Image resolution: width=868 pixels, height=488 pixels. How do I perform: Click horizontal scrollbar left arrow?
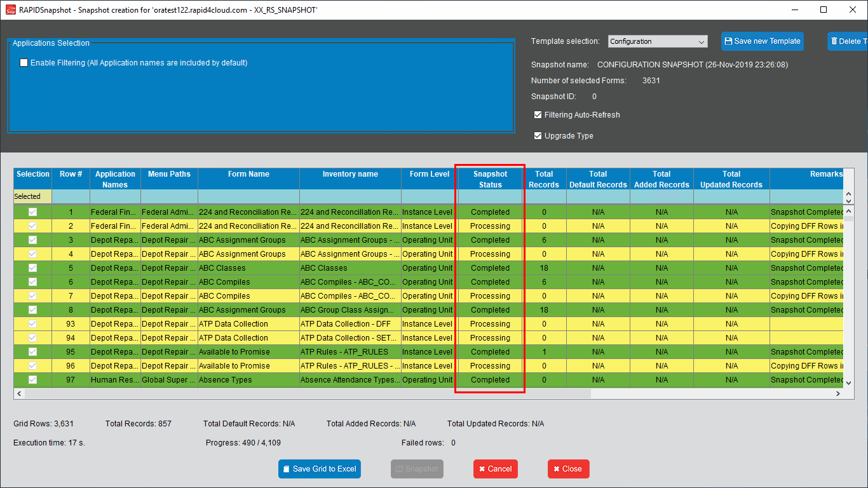click(x=19, y=394)
